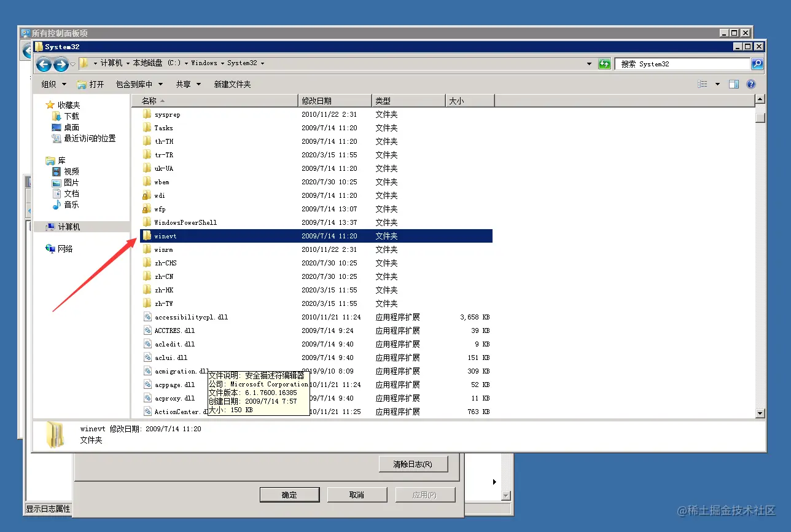The width and height of the screenshot is (791, 532).
Task: Click the sysprep folder icon
Action: (147, 114)
